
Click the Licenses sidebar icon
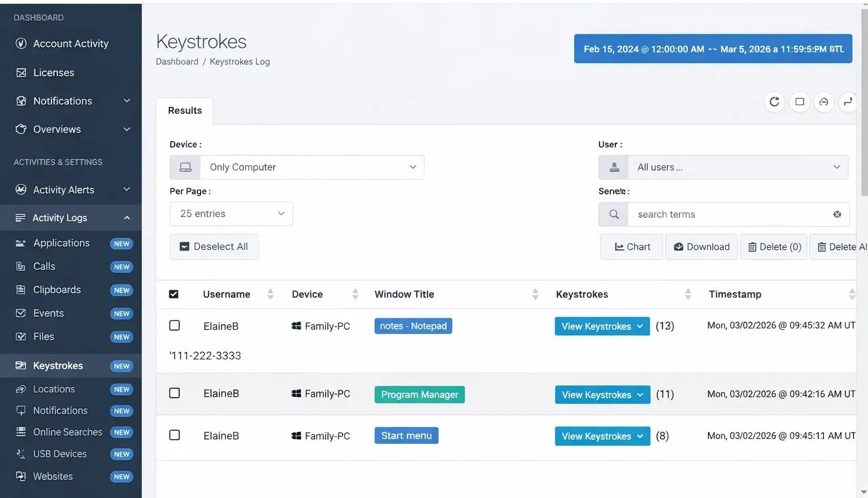click(x=21, y=72)
